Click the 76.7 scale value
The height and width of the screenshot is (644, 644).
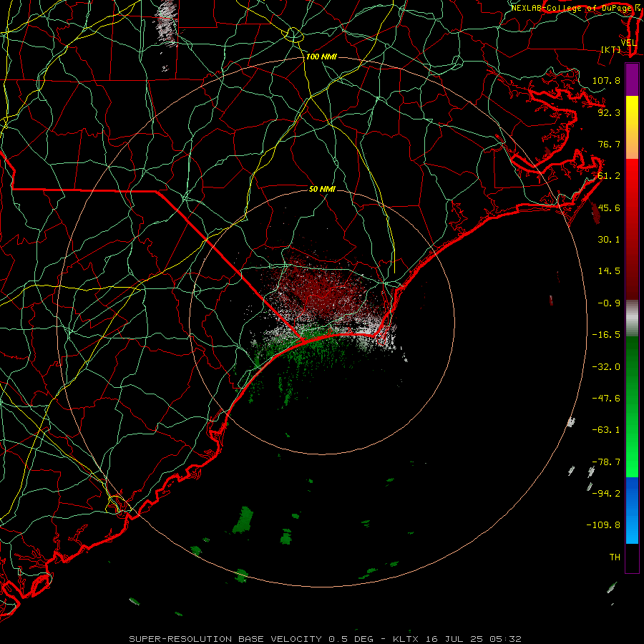point(609,144)
